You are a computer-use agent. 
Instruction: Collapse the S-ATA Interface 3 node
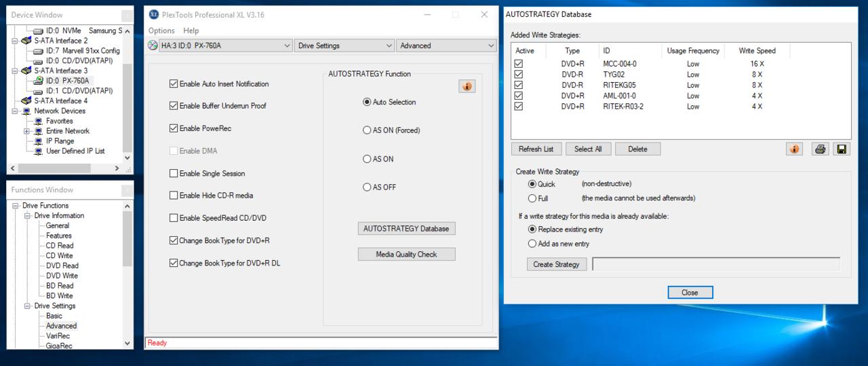pos(16,71)
